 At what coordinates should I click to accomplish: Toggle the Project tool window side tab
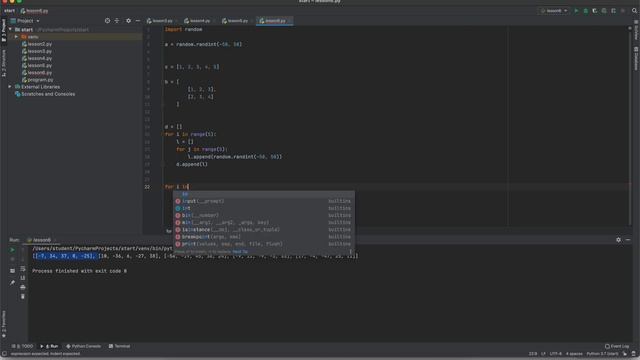point(4,30)
